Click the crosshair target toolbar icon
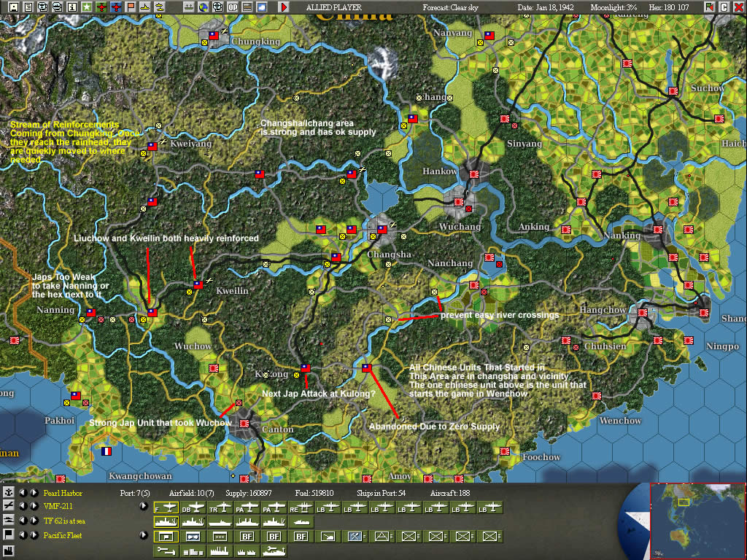Image resolution: width=747 pixels, height=560 pixels. (217, 7)
